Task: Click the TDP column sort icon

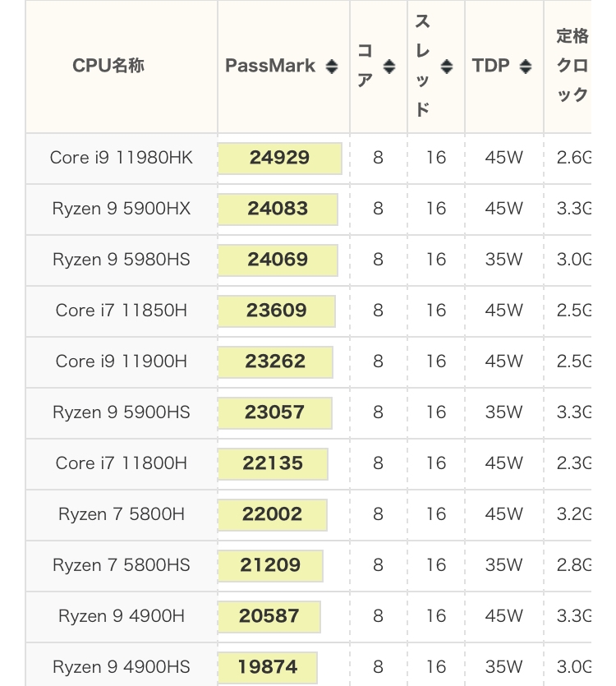Action: (526, 67)
